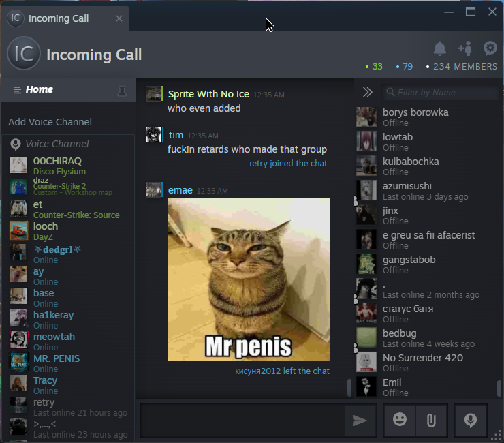Click the send message arrow button

click(x=360, y=421)
